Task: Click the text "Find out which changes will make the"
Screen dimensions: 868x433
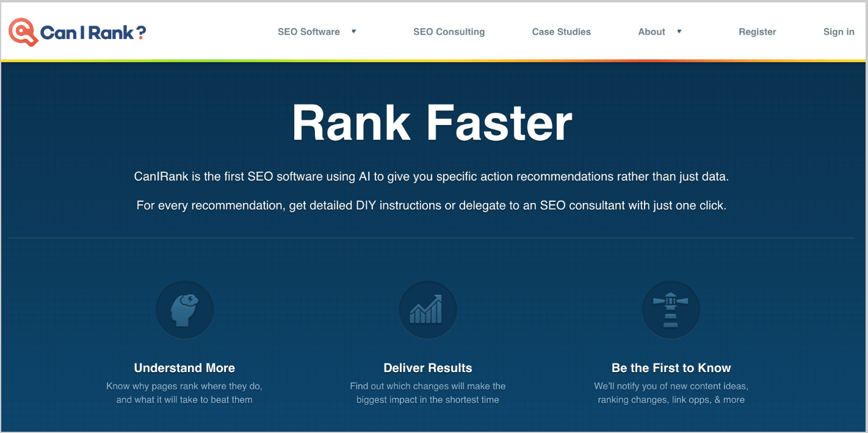Action: point(428,386)
